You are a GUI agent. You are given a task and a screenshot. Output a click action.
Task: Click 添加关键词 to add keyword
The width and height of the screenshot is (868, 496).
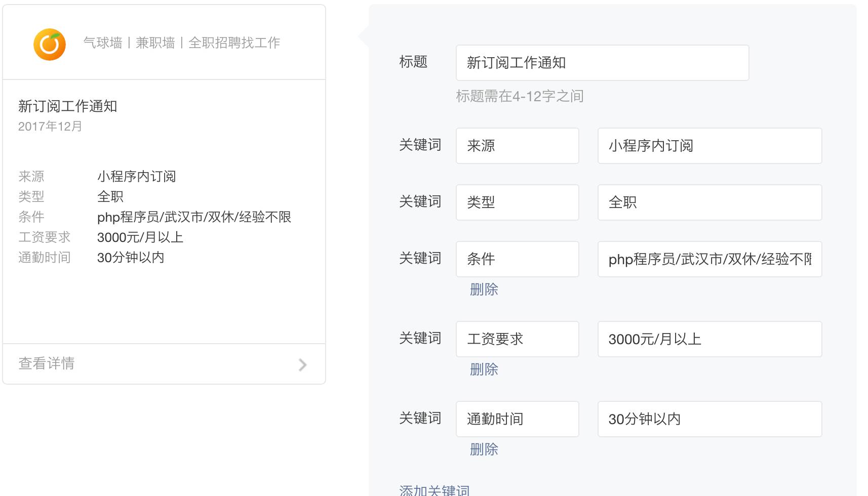click(435, 490)
